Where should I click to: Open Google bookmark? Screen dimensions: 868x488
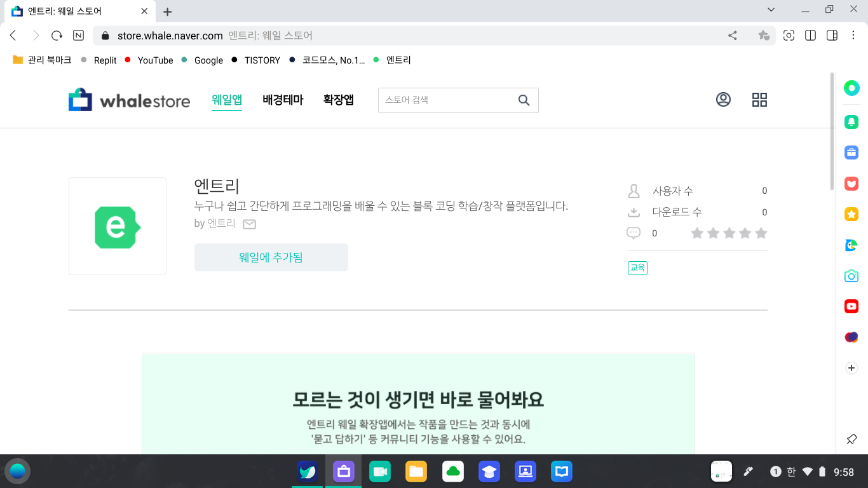pyautogui.click(x=202, y=60)
